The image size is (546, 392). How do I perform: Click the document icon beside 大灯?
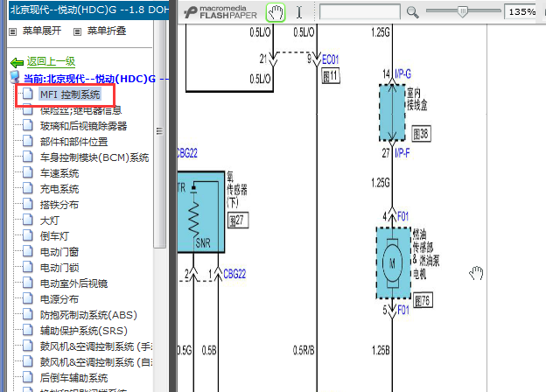[27, 220]
